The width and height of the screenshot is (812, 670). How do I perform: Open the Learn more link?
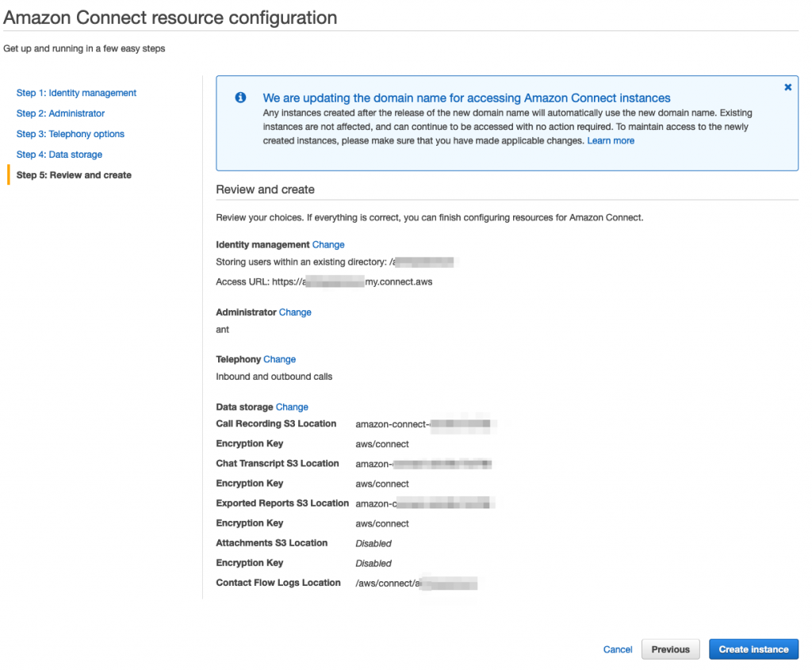pos(610,140)
